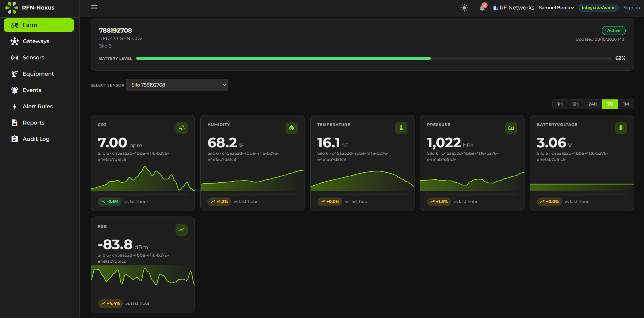
Task: Expand the Select Sensor dropdown
Action: (177, 85)
